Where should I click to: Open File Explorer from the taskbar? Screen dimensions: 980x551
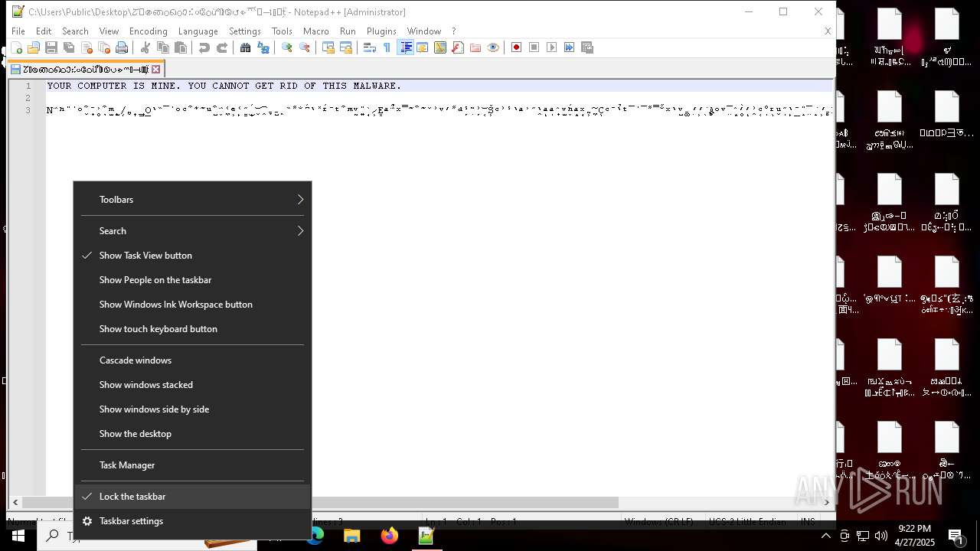[x=352, y=536]
